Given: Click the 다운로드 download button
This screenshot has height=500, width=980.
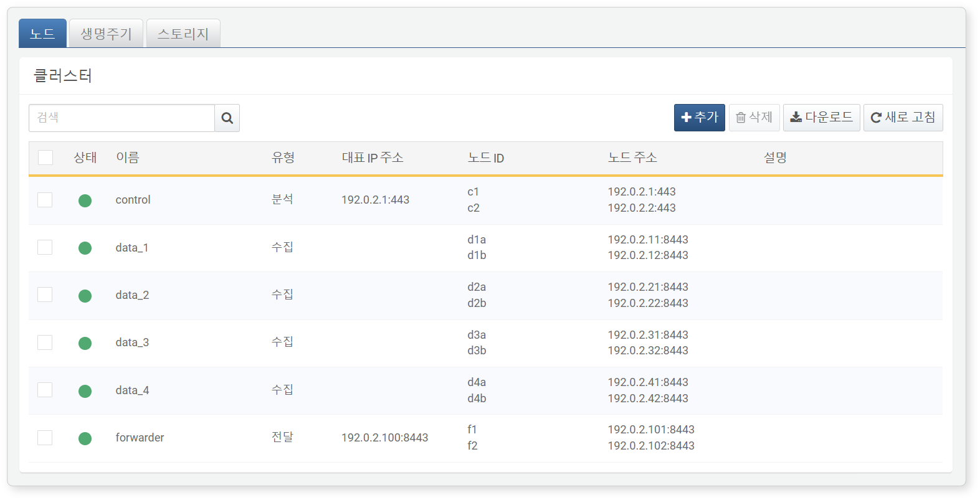Looking at the screenshot, I should pyautogui.click(x=821, y=118).
